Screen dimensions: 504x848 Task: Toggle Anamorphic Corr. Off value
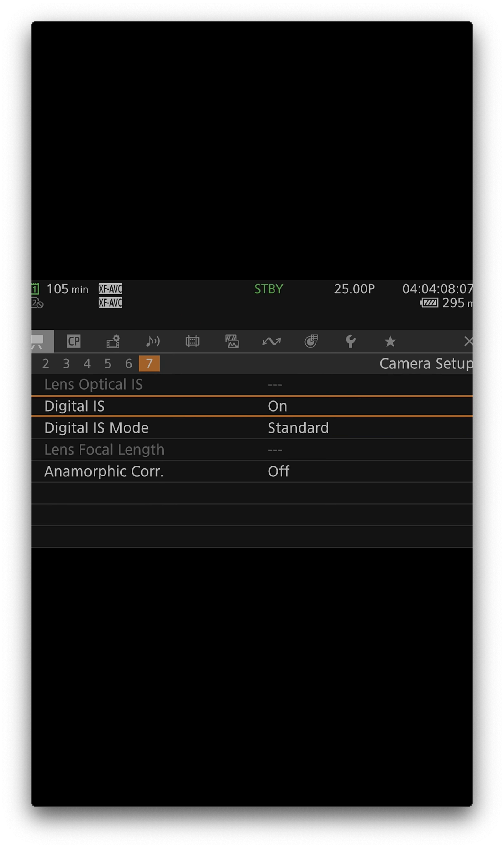point(278,471)
